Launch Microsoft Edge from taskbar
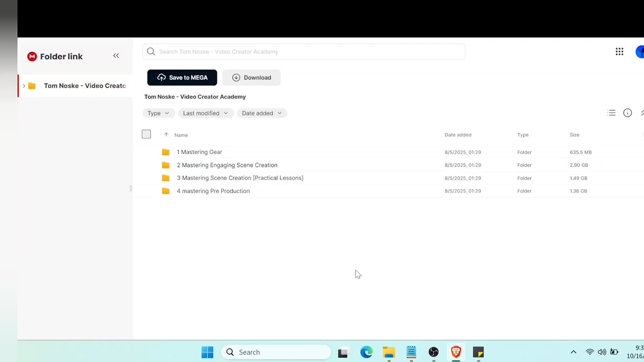This screenshot has height=362, width=644. (x=366, y=352)
